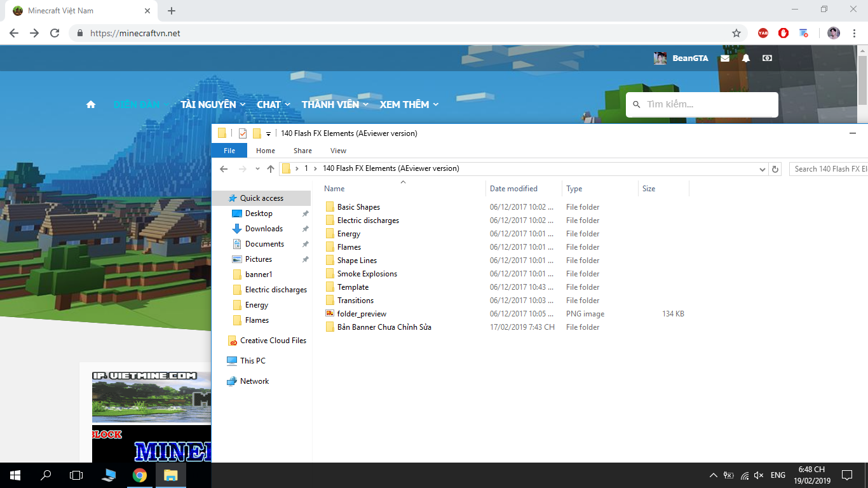Refresh the Explorer folder view
Screen dimensions: 868x488
tap(775, 169)
